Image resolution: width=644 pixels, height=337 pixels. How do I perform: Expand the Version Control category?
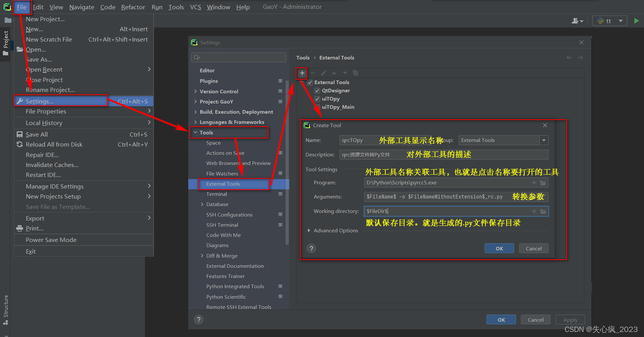[x=195, y=92]
